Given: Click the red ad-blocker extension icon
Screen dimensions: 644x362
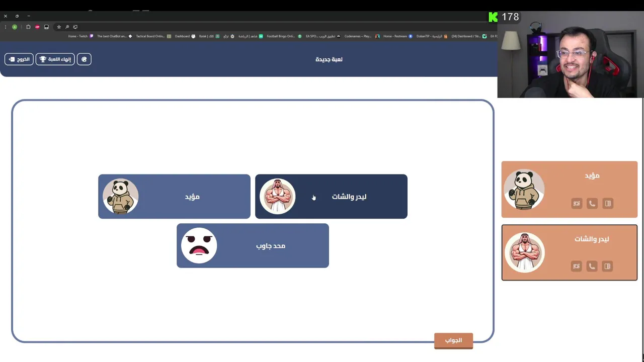Looking at the screenshot, I should click(x=37, y=27).
